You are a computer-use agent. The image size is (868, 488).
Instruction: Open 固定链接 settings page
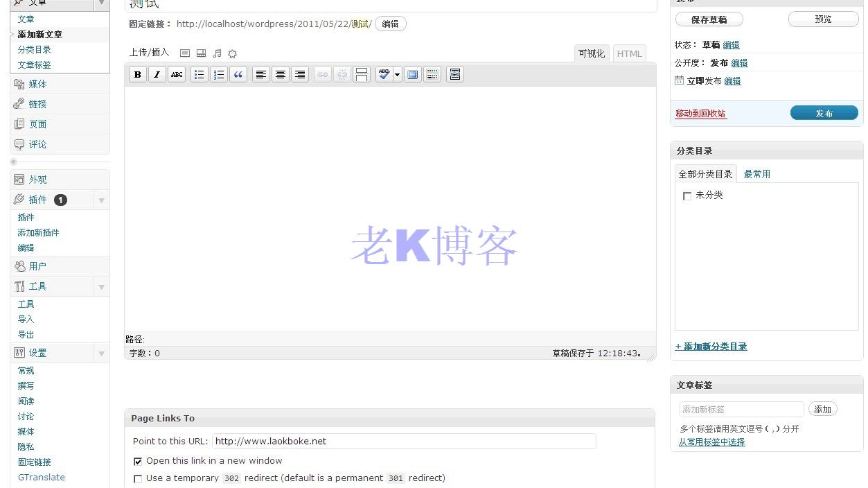[x=35, y=462]
